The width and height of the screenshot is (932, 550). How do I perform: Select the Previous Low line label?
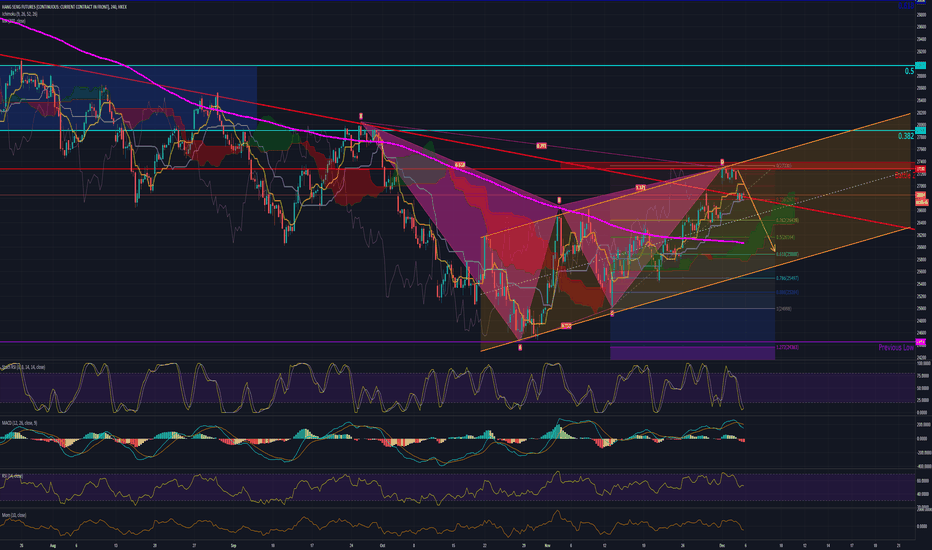tap(896, 347)
